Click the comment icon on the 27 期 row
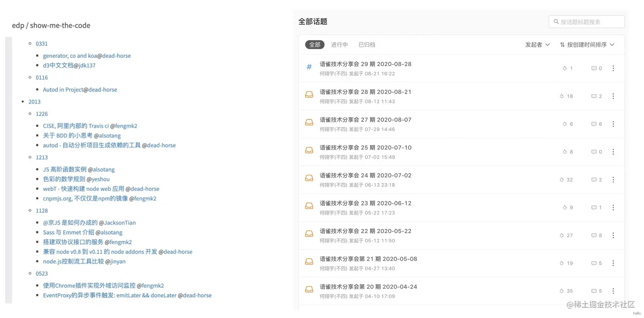 coord(594,124)
